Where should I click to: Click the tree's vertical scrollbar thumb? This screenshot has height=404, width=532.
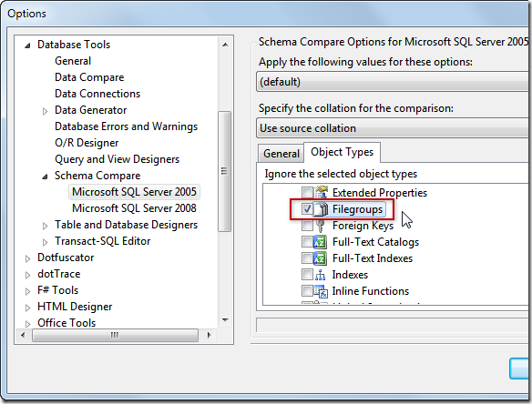pos(225,171)
